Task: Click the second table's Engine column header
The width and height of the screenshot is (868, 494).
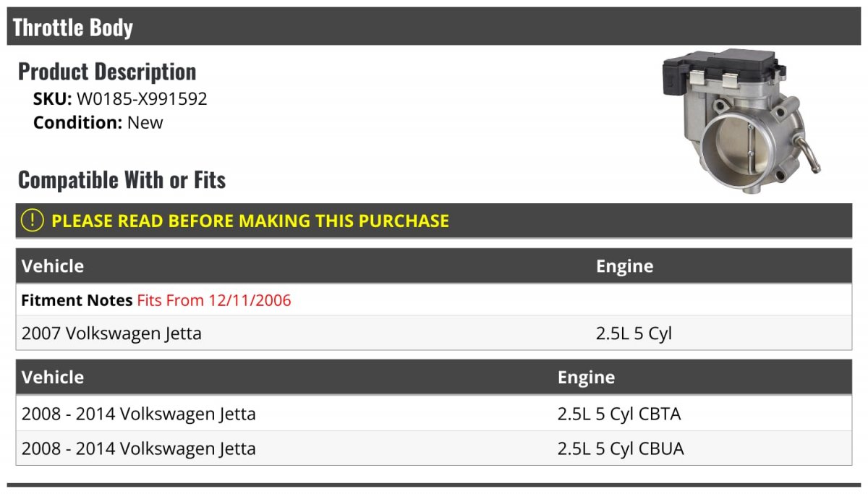Action: [587, 377]
